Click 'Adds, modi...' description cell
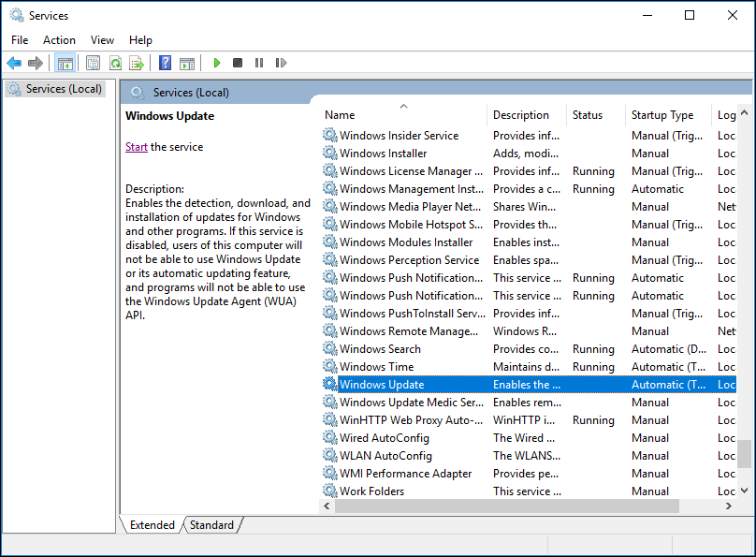This screenshot has width=756, height=557. pos(526,154)
